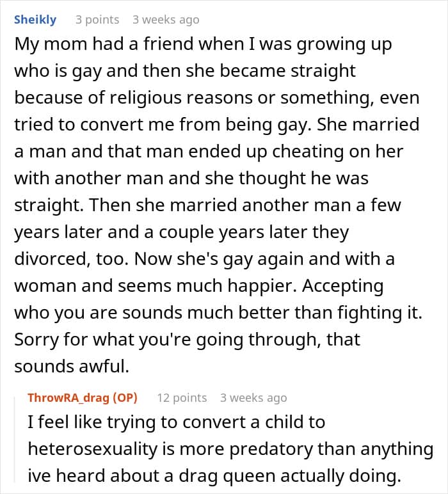Click the "12 points" score on the reply

[182, 397]
